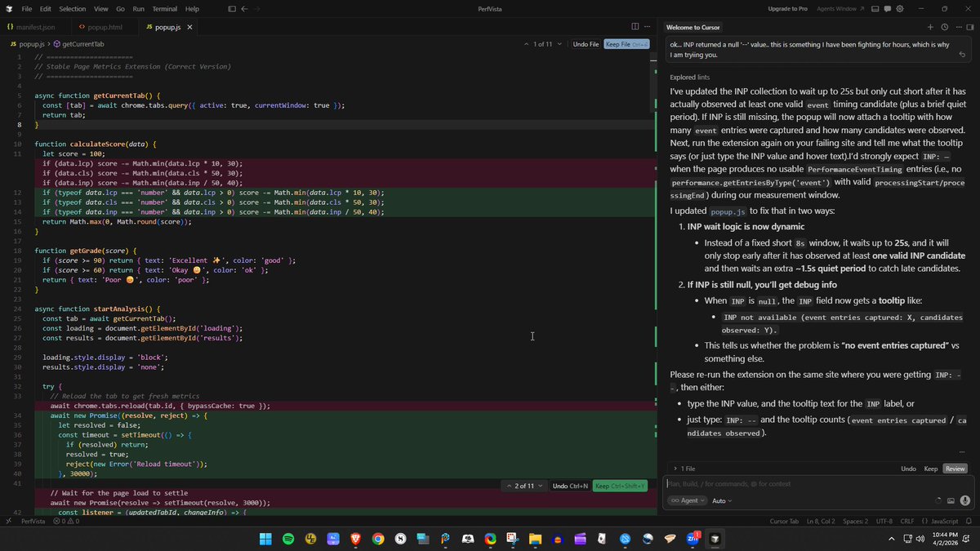Click the Undo File button

[586, 44]
